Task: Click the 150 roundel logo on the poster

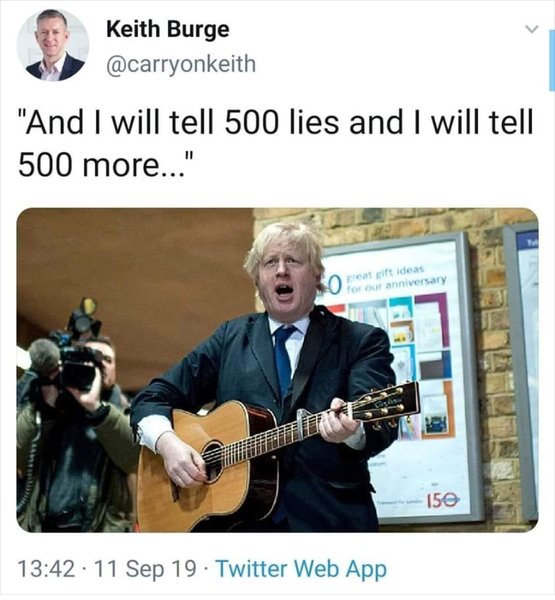Action: (x=443, y=499)
